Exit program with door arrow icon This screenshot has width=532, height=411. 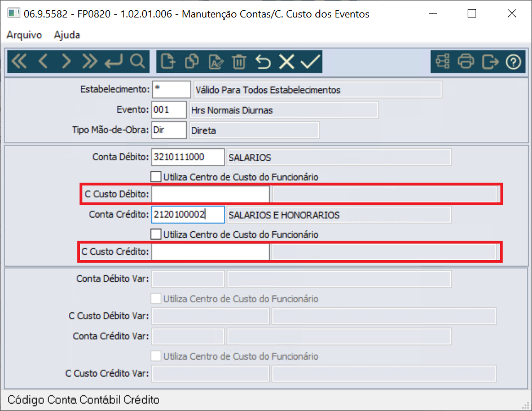click(490, 61)
